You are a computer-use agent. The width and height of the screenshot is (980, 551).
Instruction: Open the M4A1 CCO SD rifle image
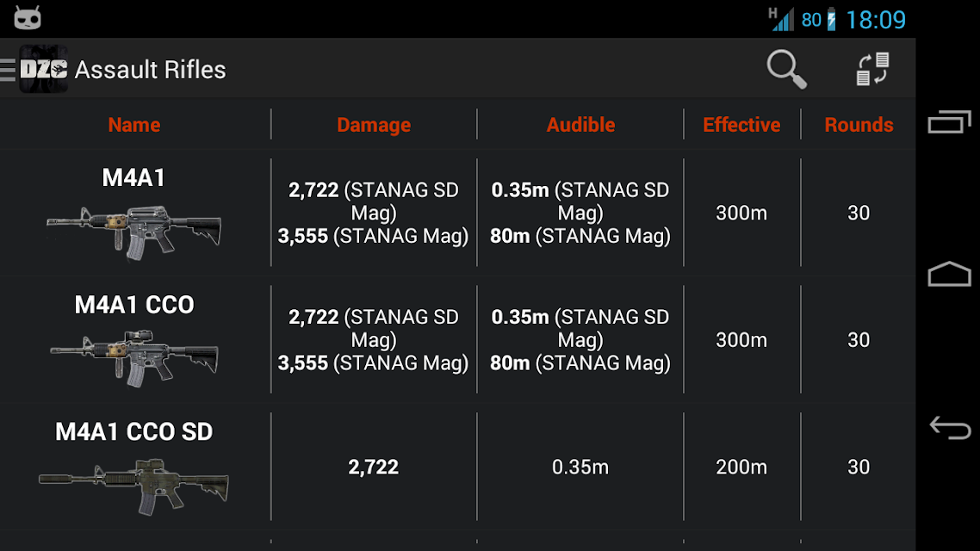tap(133, 486)
